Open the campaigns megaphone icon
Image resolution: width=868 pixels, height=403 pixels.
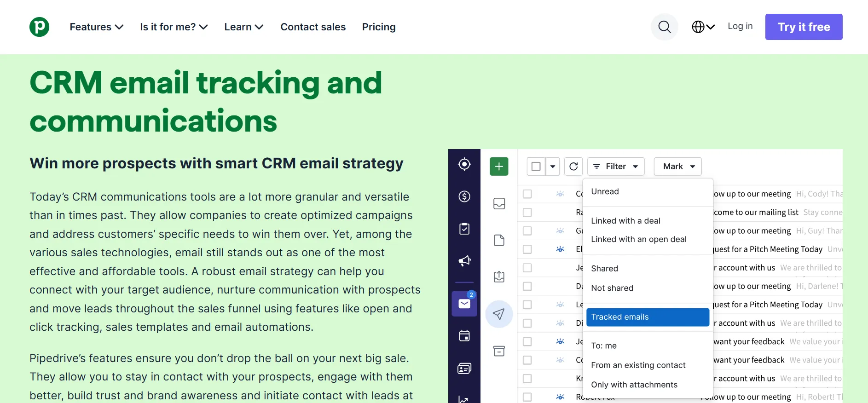464,261
